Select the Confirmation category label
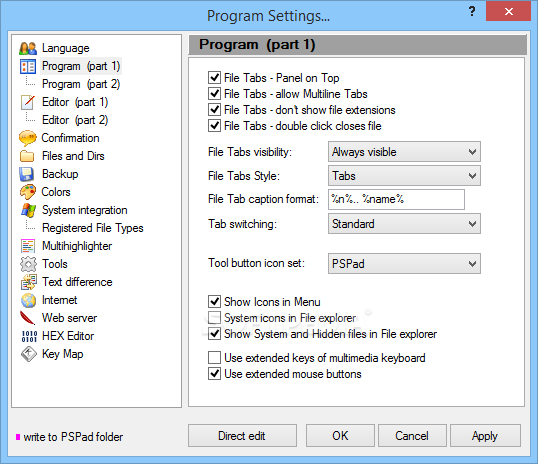The width and height of the screenshot is (538, 464). coord(70,138)
